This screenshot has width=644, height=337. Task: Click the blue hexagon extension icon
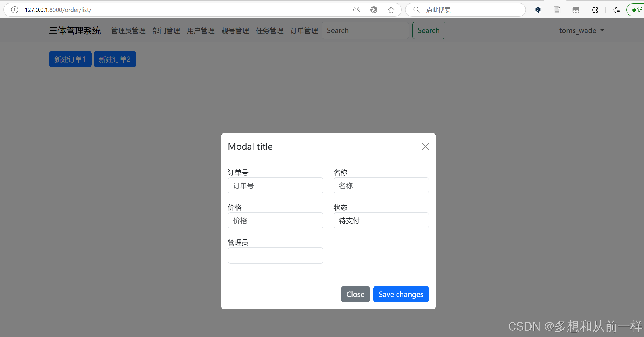point(538,10)
